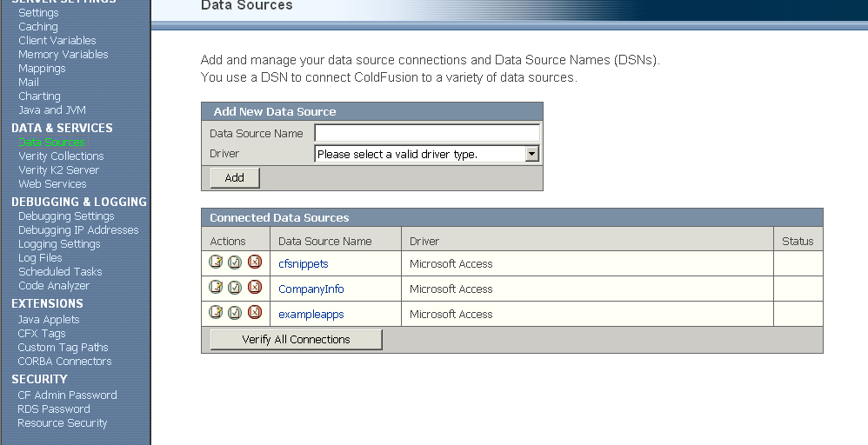This screenshot has height=445, width=868.
Task: Click the Driver column header
Action: [424, 242]
